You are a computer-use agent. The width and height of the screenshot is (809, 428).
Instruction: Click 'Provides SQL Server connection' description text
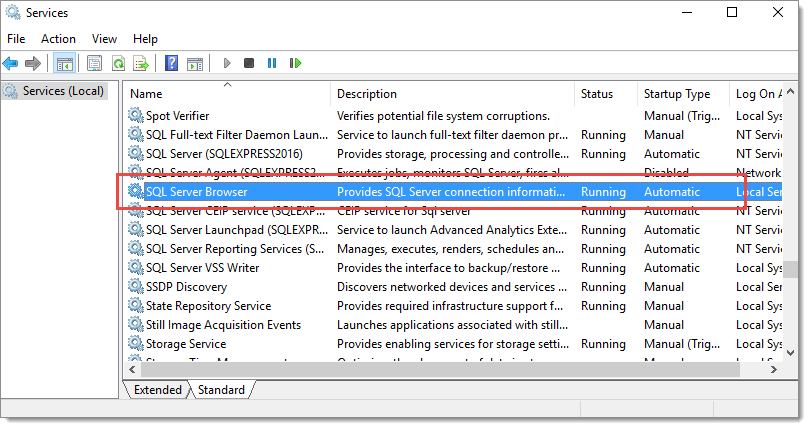[451, 192]
